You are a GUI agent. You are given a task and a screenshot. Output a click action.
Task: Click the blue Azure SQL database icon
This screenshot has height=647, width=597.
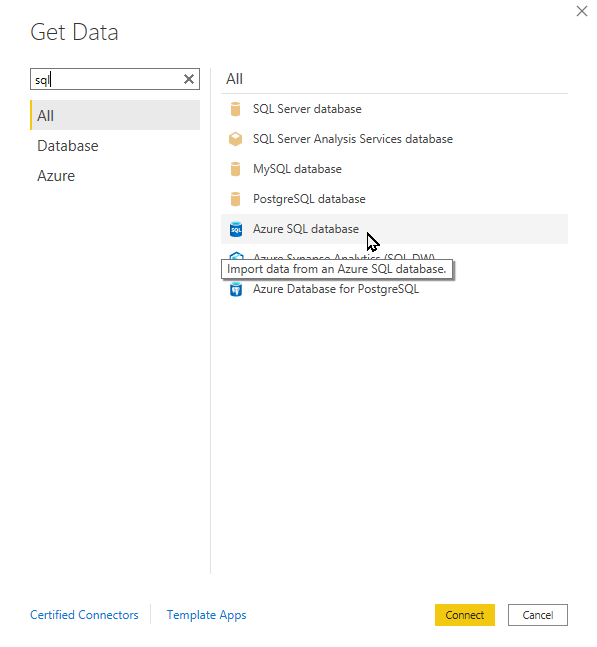(236, 229)
